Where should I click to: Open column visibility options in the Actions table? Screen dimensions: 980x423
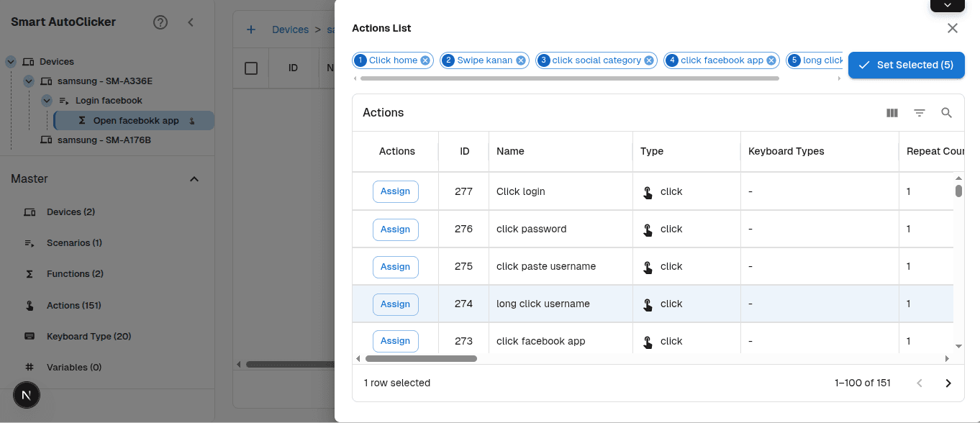click(x=892, y=112)
